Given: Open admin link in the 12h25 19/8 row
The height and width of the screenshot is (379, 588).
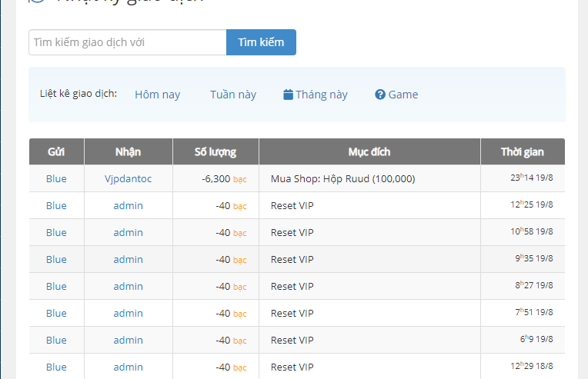Looking at the screenshot, I should click(129, 205).
